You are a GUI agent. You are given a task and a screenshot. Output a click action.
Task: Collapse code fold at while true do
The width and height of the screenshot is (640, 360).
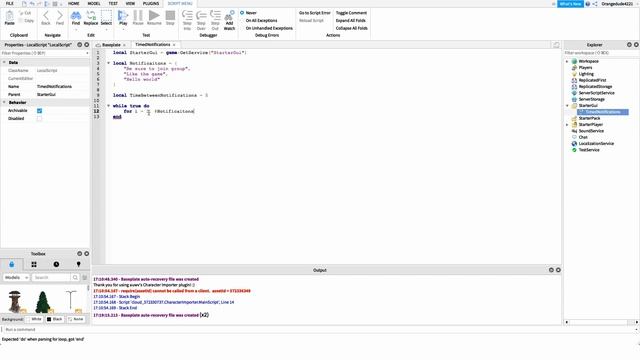click(109, 106)
